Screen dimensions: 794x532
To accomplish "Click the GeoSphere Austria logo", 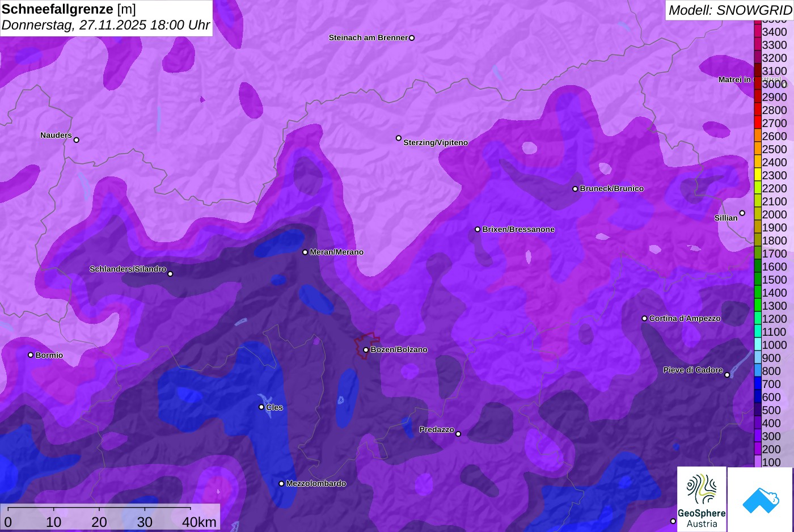I will (x=702, y=499).
